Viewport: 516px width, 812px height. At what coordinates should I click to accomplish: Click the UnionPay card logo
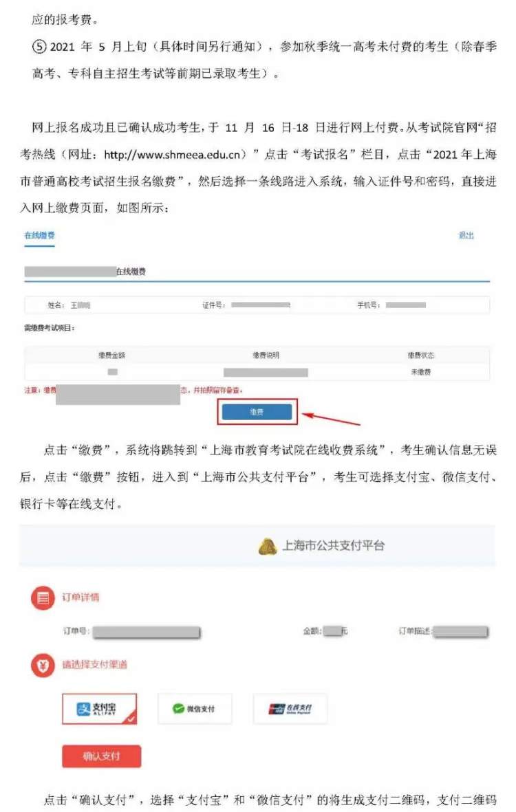(277, 709)
